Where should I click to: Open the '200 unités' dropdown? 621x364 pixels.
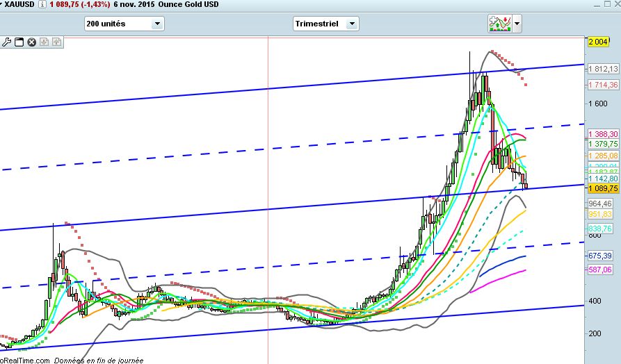124,24
